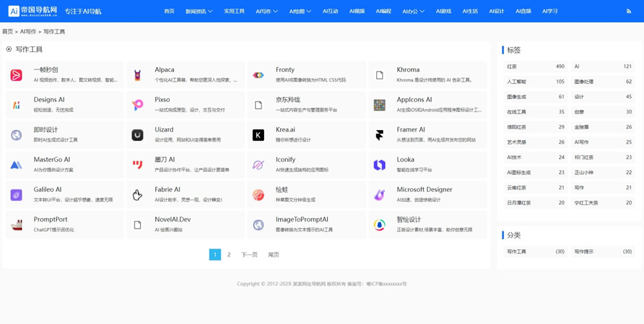
Task: Open the Fronty eye logo icon
Action: point(258,75)
